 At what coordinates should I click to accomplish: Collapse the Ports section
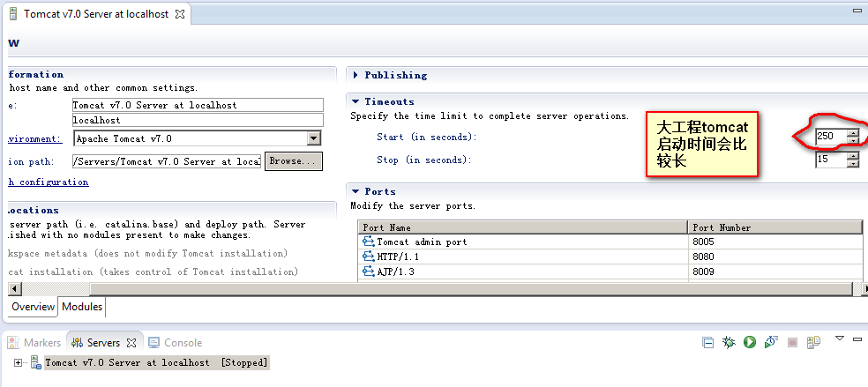[x=355, y=192]
